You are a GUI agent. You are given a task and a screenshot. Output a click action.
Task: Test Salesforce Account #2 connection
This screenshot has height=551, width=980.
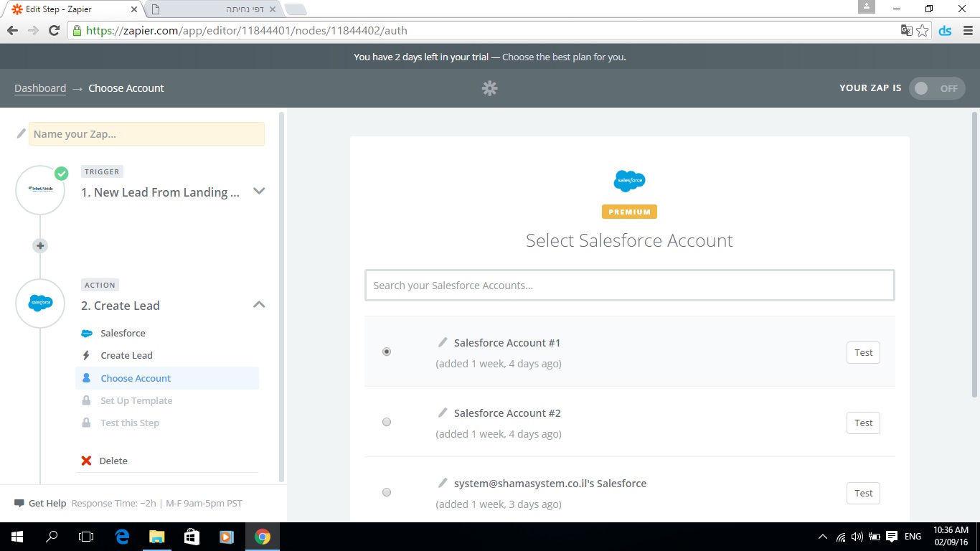click(863, 423)
